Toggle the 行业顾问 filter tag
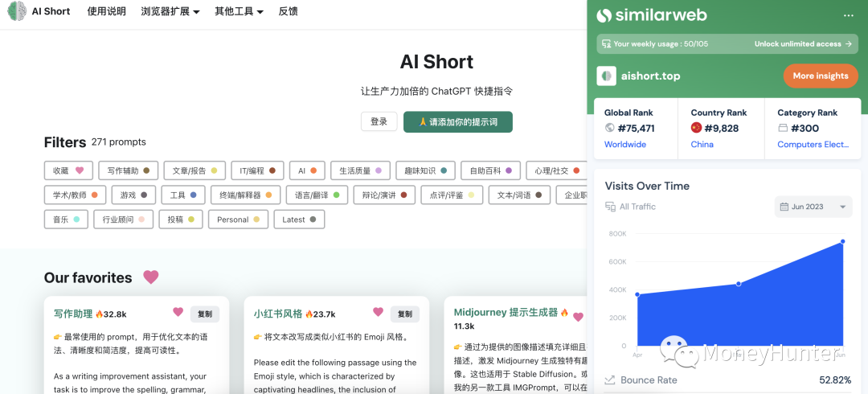Screen dimensions: 868x394 pos(124,220)
